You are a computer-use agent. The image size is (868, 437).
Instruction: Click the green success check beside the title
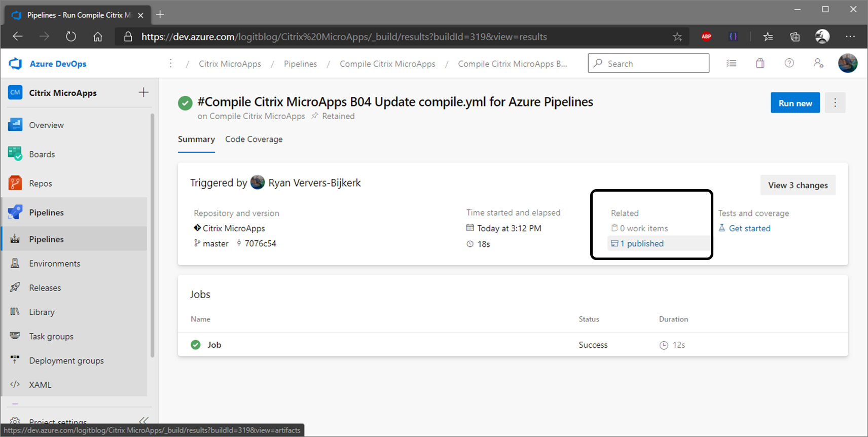tap(185, 103)
